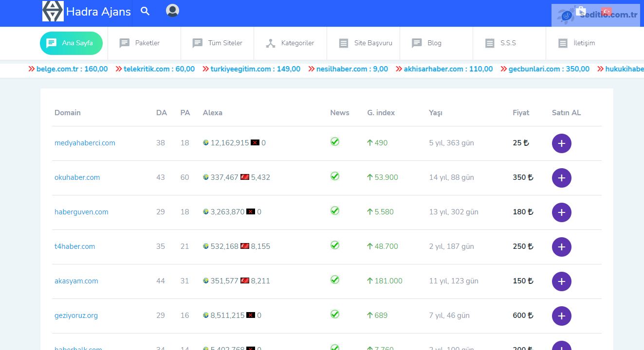
Task: Open the Paketler menu item
Action: 140,43
